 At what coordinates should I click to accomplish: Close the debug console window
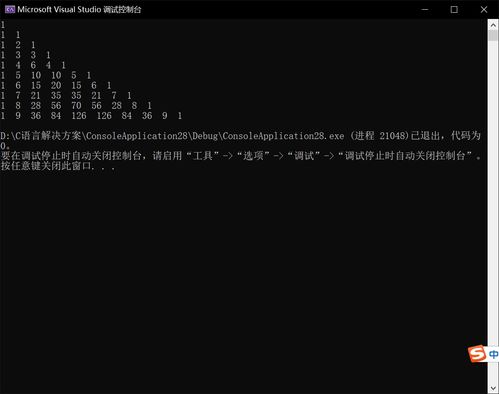click(x=484, y=9)
